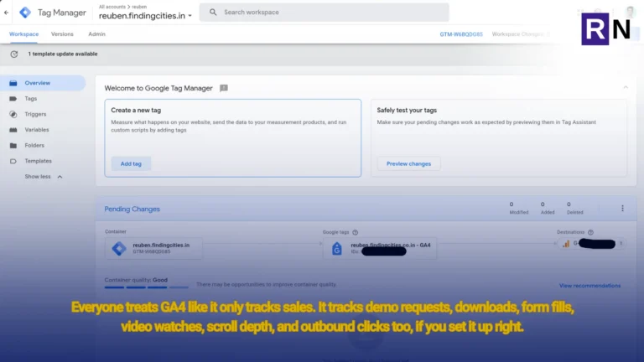Image resolution: width=644 pixels, height=362 pixels.
Task: Click the Container quality progress bar
Action: click(x=146, y=287)
